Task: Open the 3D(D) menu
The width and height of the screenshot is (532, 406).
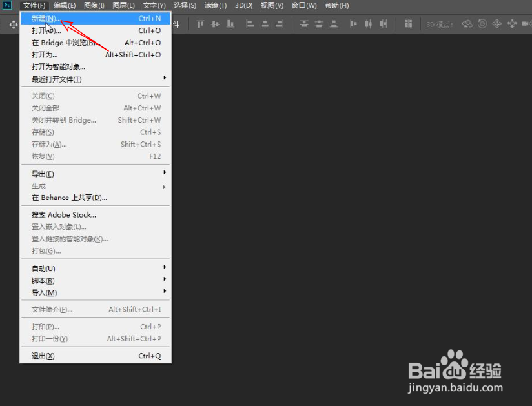Action: point(243,5)
